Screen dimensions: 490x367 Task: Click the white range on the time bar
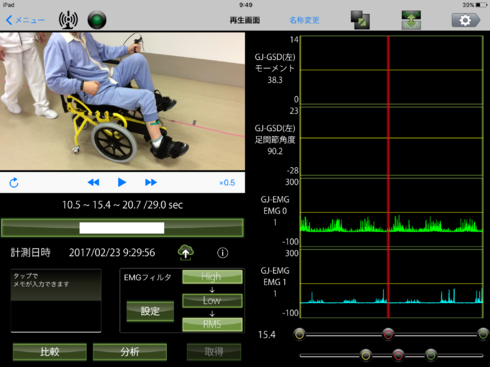click(x=122, y=228)
